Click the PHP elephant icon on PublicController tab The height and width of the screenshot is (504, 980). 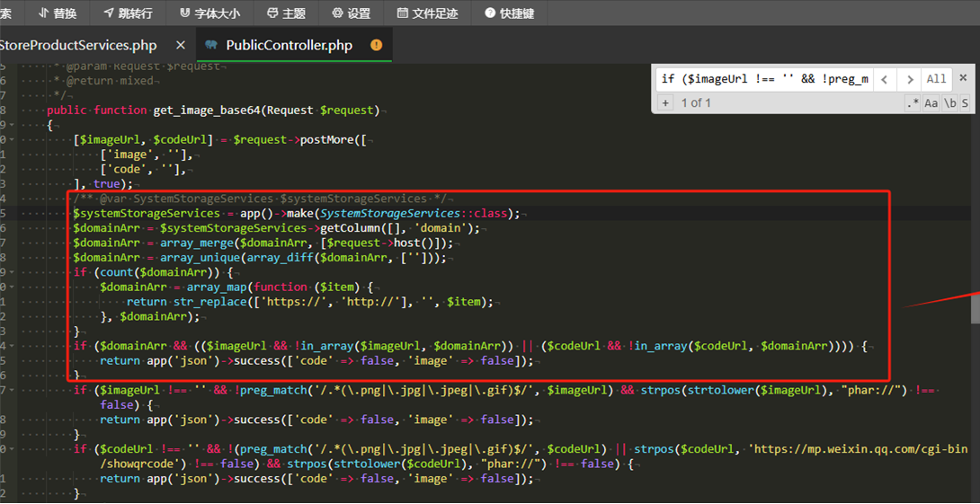click(211, 45)
